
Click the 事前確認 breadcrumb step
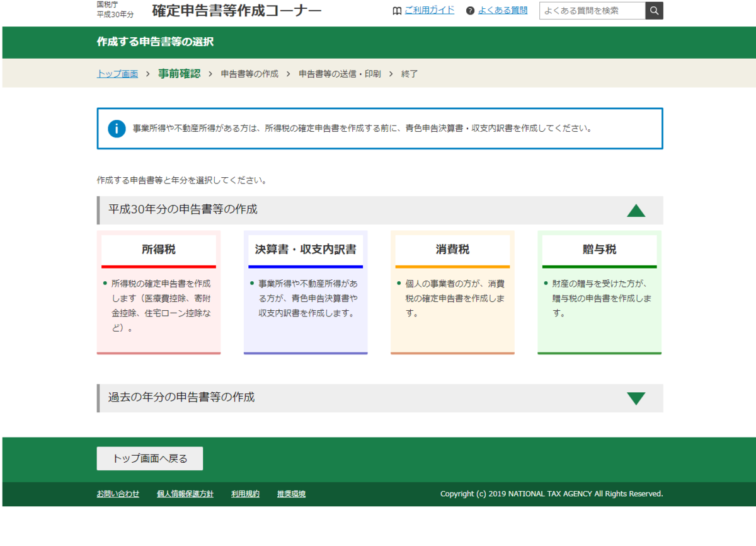[x=180, y=73]
